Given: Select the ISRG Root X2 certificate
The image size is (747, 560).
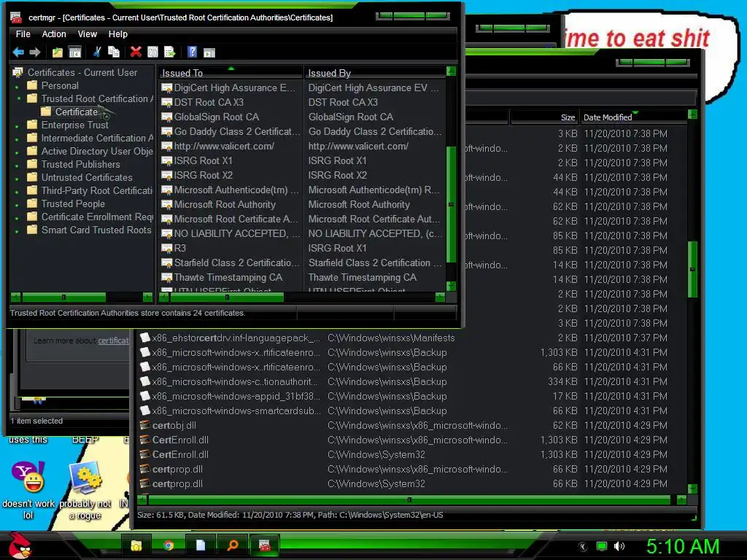Looking at the screenshot, I should pyautogui.click(x=303, y=175).
